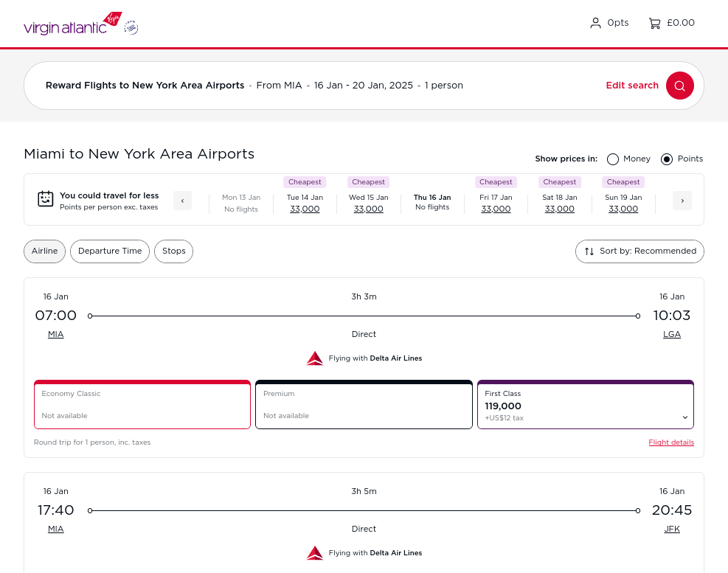Click the 17:40 departure time
Viewport: 728px width, 573px height.
[56, 510]
